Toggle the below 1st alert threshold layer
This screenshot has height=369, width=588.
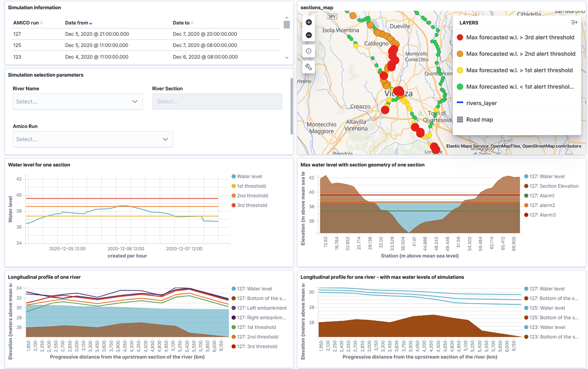point(520,87)
